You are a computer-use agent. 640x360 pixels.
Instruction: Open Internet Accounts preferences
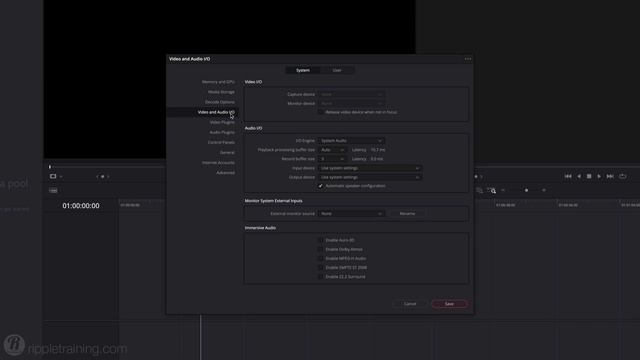pyautogui.click(x=218, y=163)
